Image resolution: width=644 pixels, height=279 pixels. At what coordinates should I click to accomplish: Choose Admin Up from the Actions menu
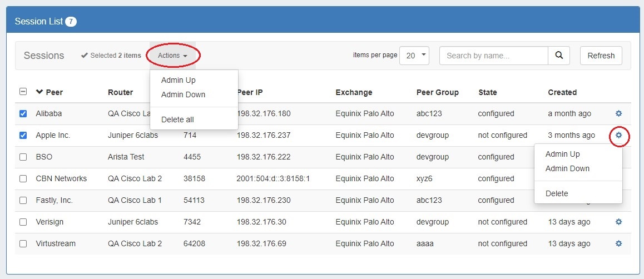coord(178,80)
